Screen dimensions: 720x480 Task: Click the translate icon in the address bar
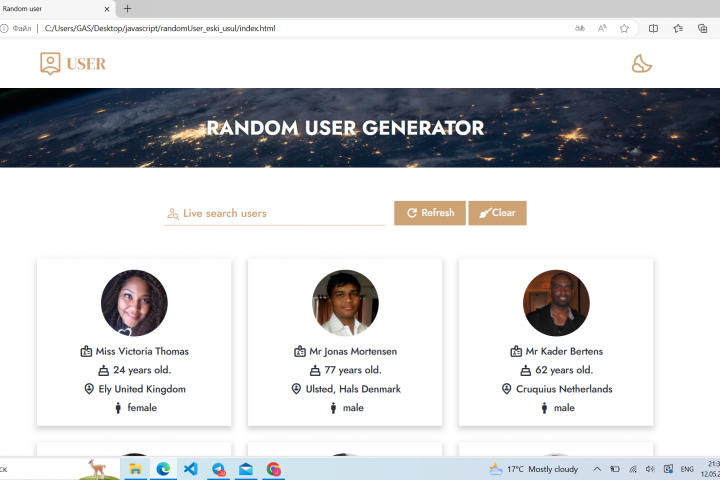(580, 28)
